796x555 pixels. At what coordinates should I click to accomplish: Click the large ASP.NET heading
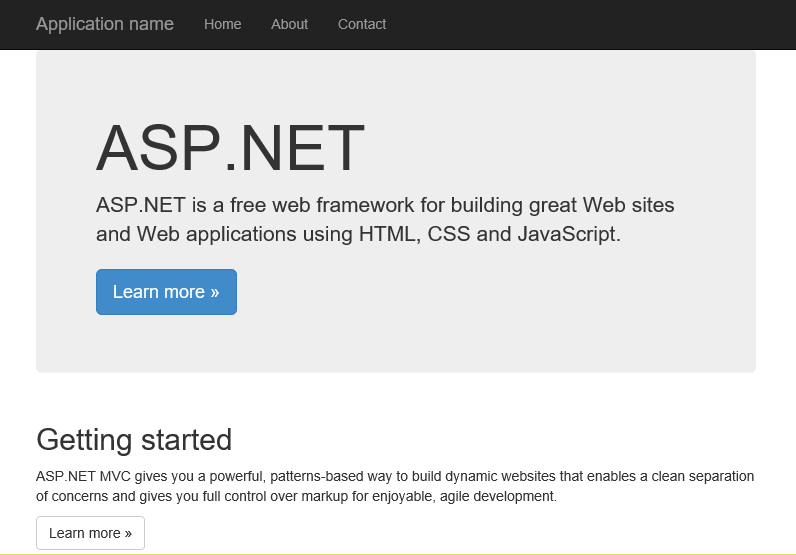(230, 149)
